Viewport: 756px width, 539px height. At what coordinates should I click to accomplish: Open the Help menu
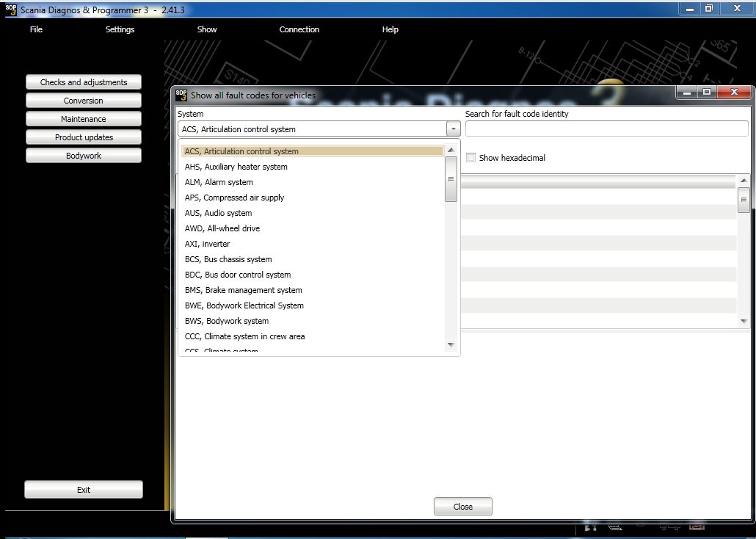click(x=390, y=29)
